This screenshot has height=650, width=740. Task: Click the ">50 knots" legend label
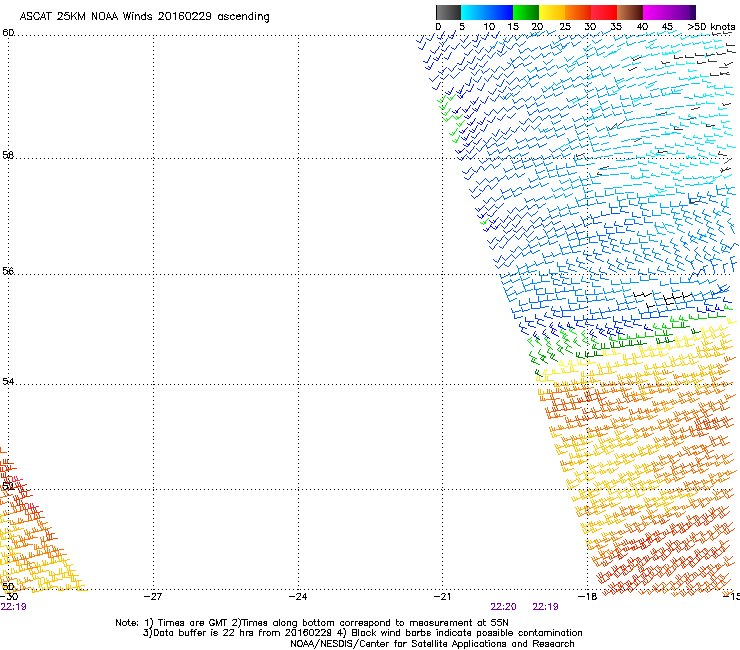[711, 26]
